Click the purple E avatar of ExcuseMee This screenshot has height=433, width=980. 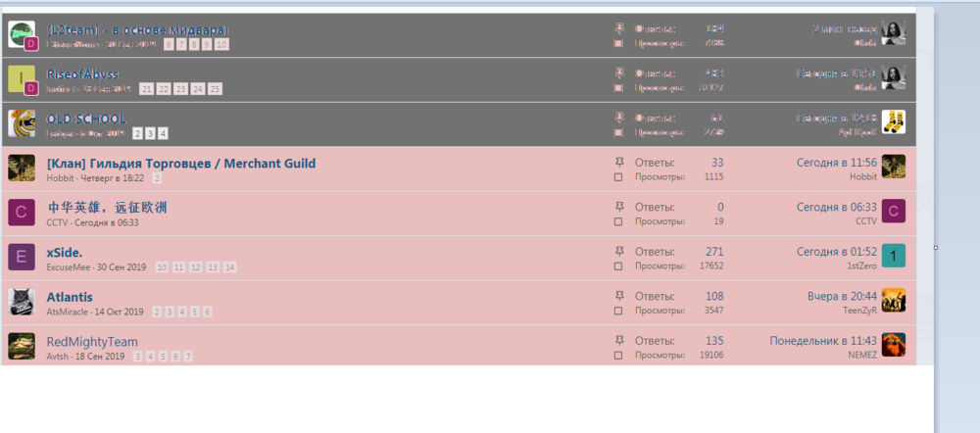click(x=22, y=257)
